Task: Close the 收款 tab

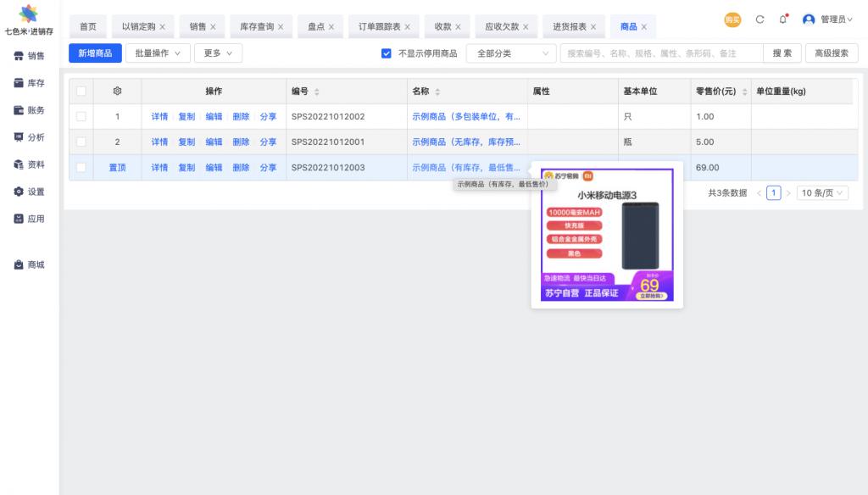Action: point(458,26)
